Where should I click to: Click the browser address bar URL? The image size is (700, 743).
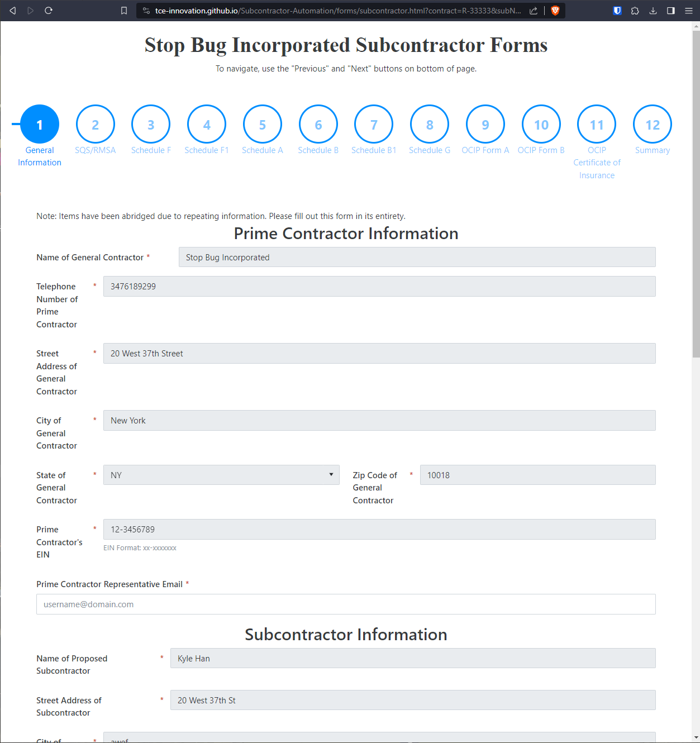click(x=338, y=11)
